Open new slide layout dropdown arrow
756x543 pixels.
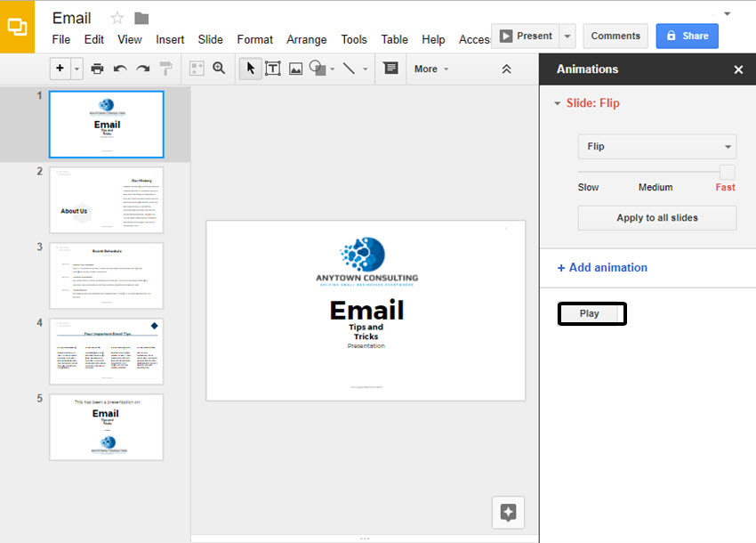76,69
